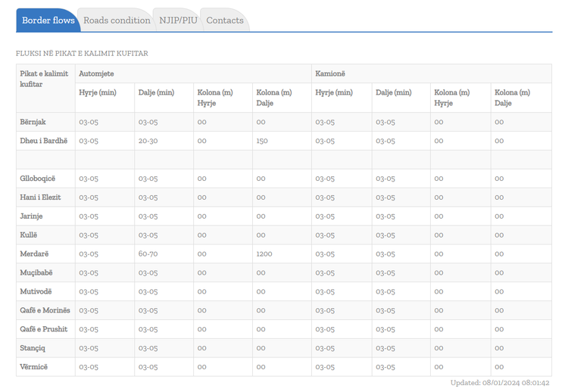
Task: Select the Bërnjak row name
Action: coord(33,122)
